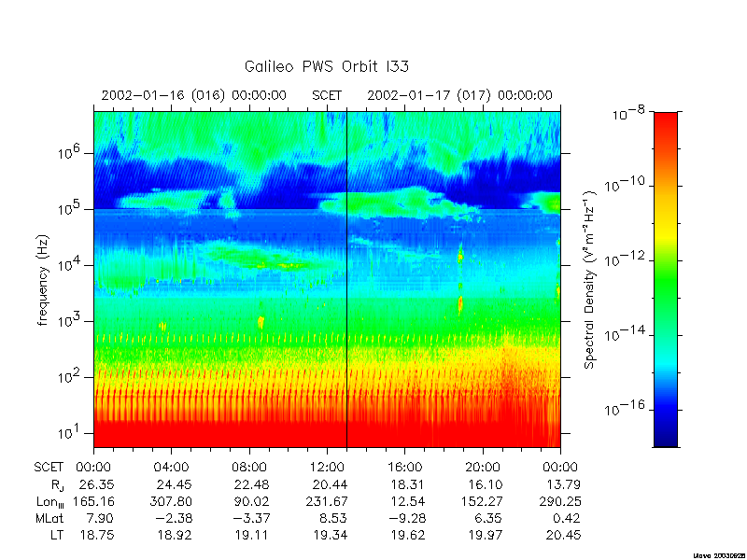Click the LT value 18.75
The width and height of the screenshot is (747, 560).
click(x=97, y=535)
